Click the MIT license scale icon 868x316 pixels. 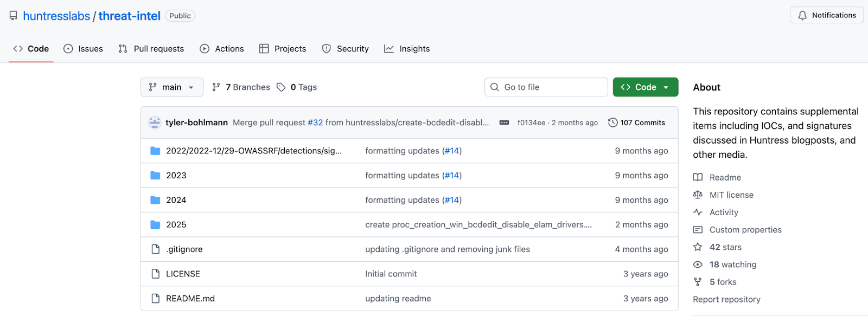click(698, 195)
